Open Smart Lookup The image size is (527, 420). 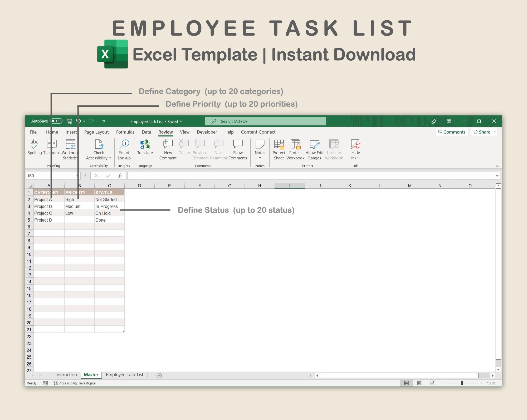point(124,149)
